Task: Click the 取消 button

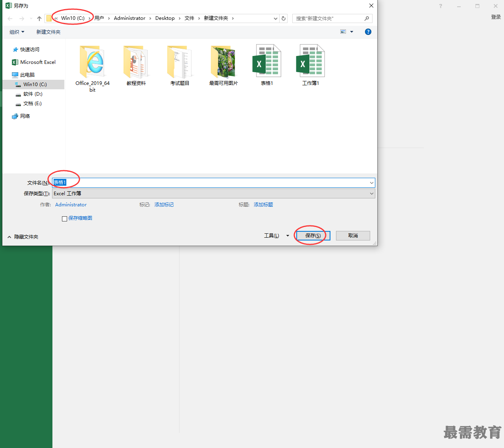Action: (353, 236)
